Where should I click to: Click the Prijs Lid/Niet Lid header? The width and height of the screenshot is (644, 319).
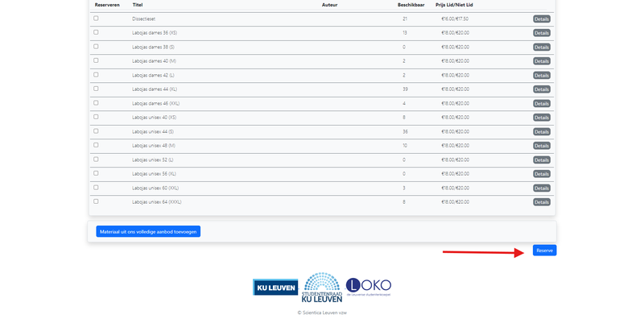pyautogui.click(x=454, y=5)
